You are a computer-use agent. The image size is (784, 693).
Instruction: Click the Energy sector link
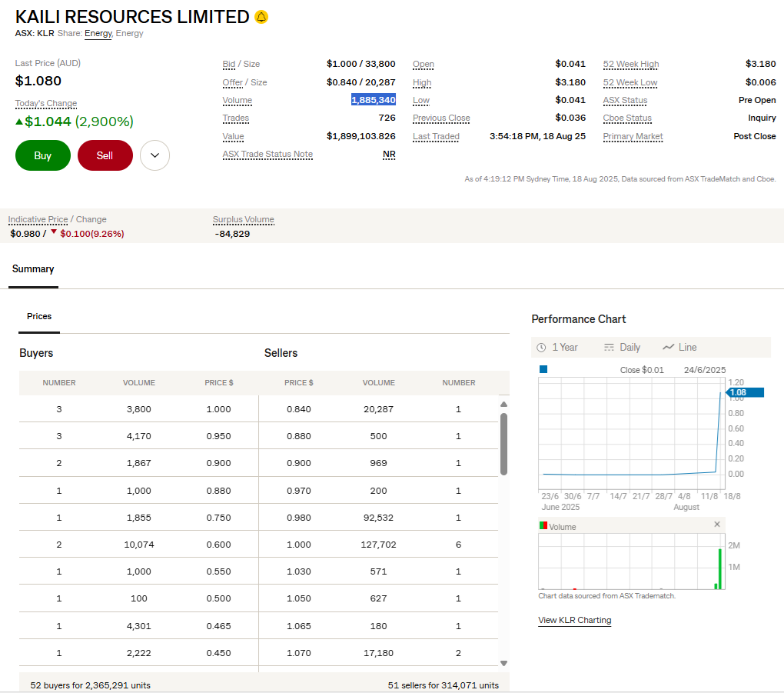[98, 33]
